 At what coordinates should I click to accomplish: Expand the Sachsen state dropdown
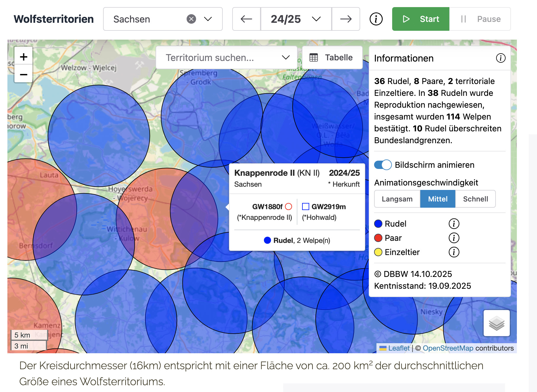point(208,19)
